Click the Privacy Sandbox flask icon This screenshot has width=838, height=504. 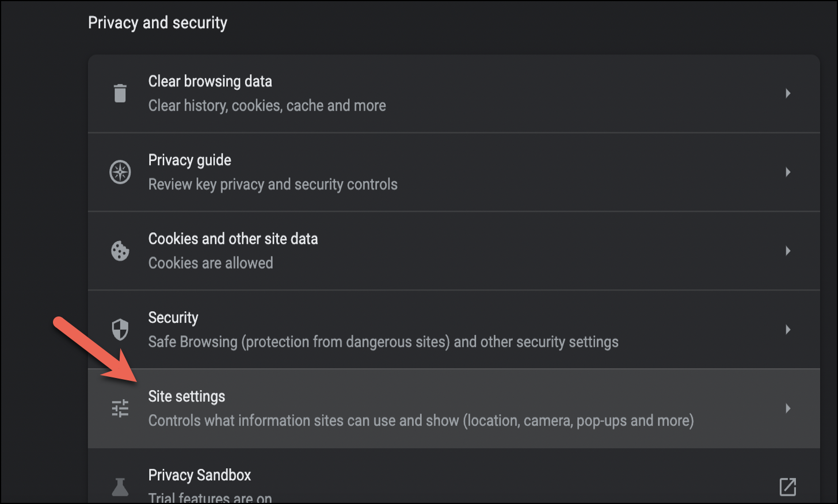pos(120,487)
